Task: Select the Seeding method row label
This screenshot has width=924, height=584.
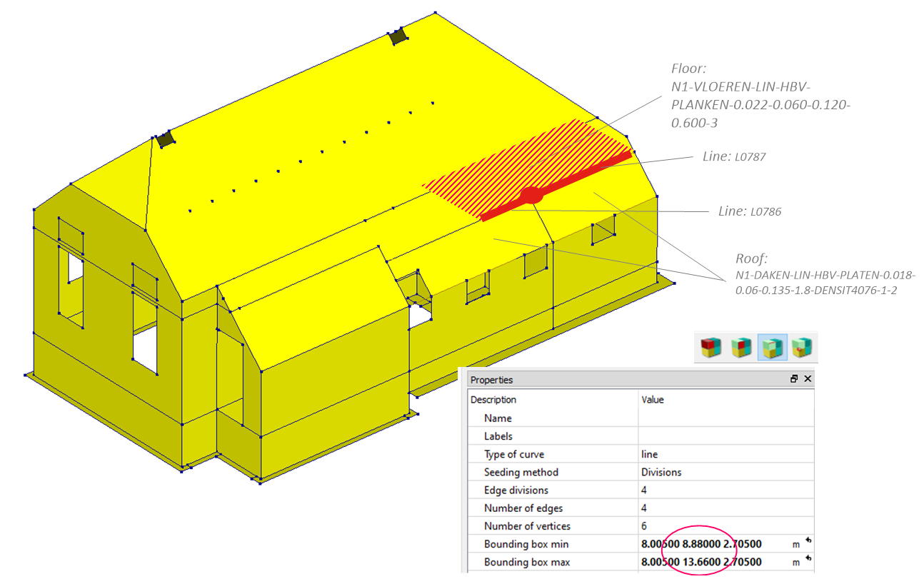Action: pos(521,472)
